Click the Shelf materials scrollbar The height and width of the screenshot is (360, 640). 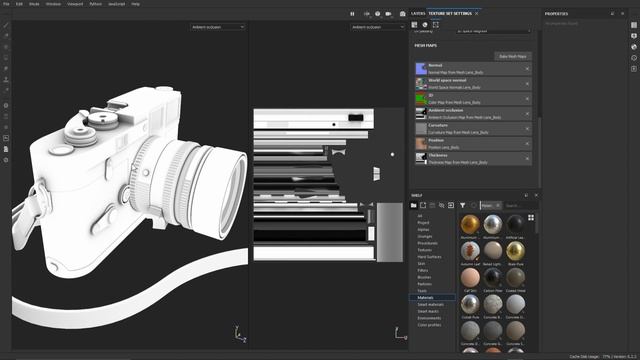(x=536, y=223)
